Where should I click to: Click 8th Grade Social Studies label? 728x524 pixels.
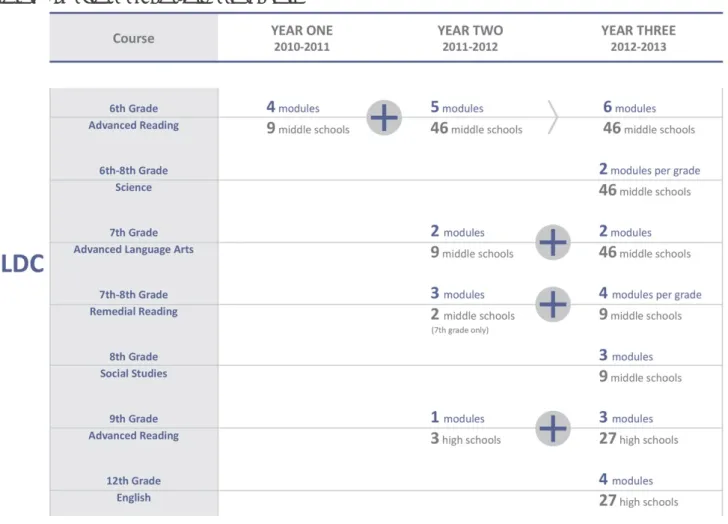(134, 365)
